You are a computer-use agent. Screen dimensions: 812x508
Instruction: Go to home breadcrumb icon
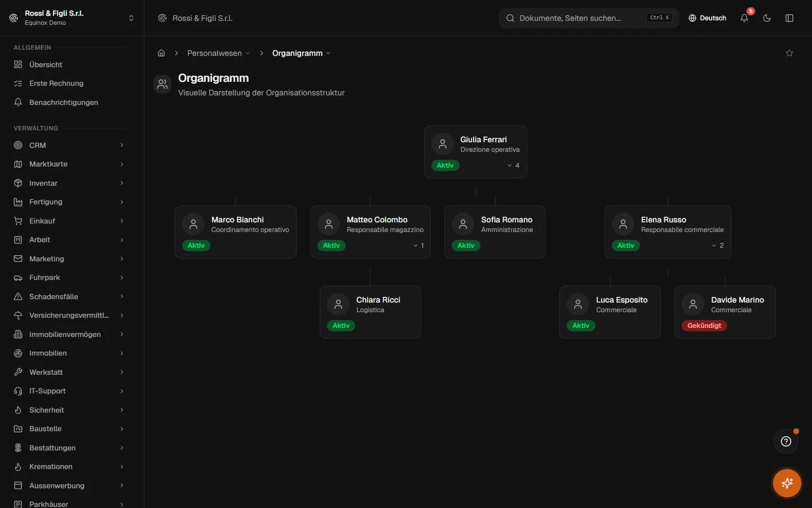161,53
